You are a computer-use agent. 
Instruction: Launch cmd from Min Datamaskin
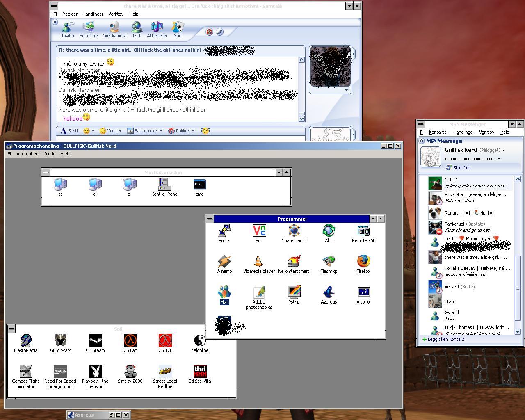point(200,187)
